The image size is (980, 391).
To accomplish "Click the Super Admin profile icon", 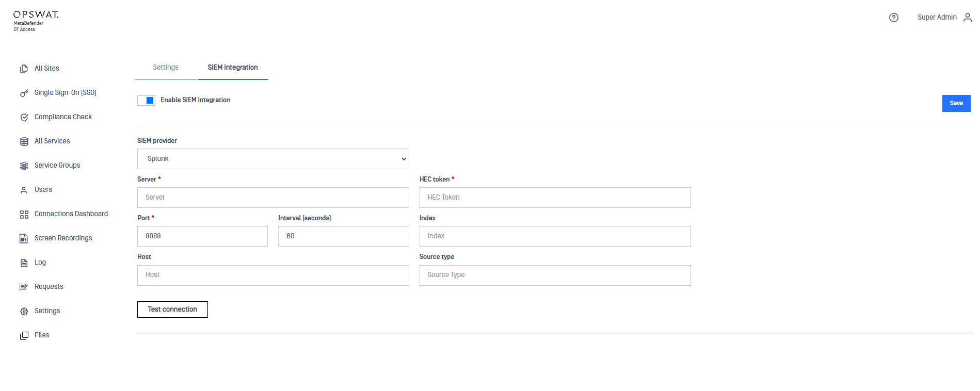I will coord(968,18).
